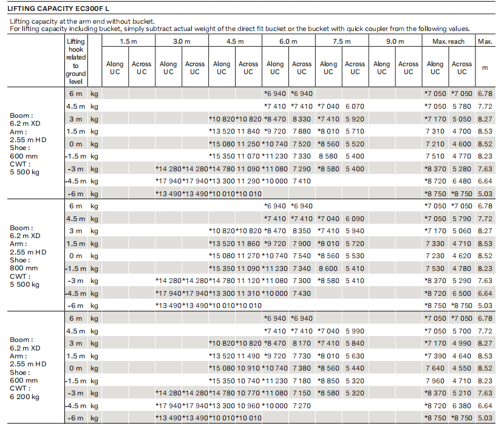Select the 7.5 m column header
Viewport: 504px width, 424px height.
click(342, 41)
